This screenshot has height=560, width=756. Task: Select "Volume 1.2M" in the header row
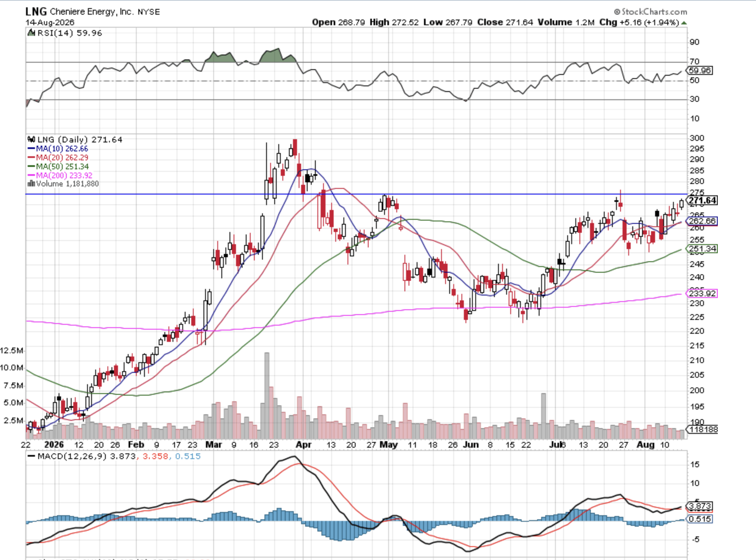tap(566, 22)
